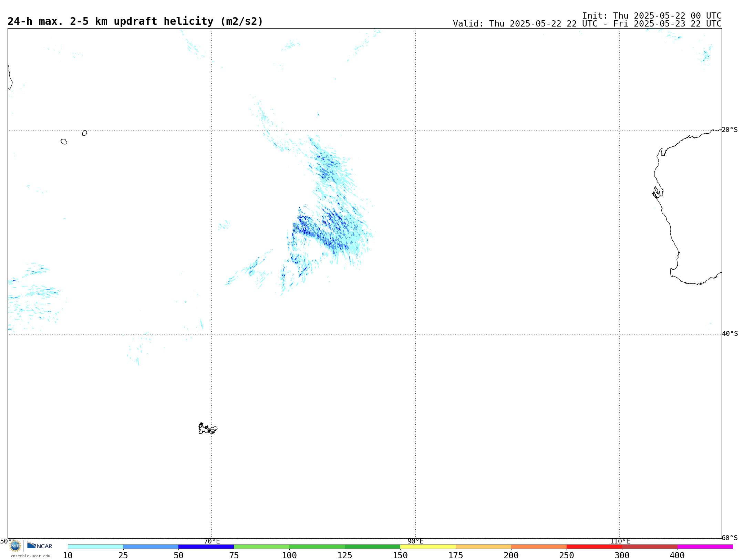Click the colorbar tick label 100
This screenshot has width=744, height=560.
[289, 556]
